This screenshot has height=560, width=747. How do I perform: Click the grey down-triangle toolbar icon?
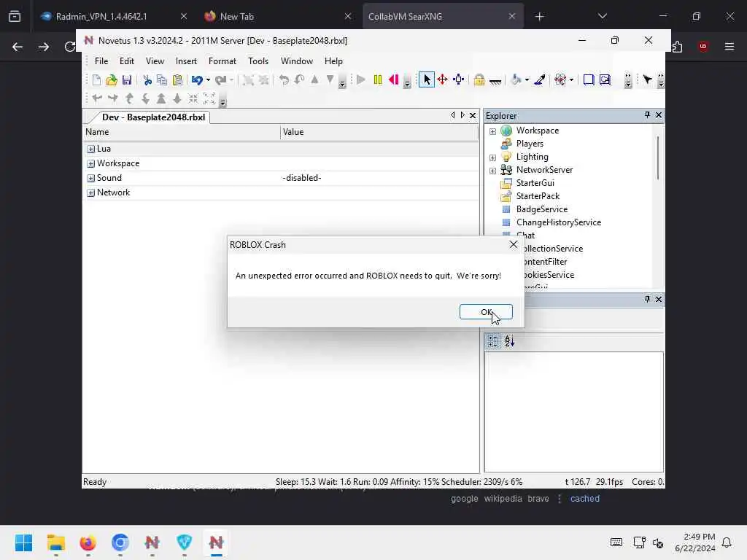point(330,79)
